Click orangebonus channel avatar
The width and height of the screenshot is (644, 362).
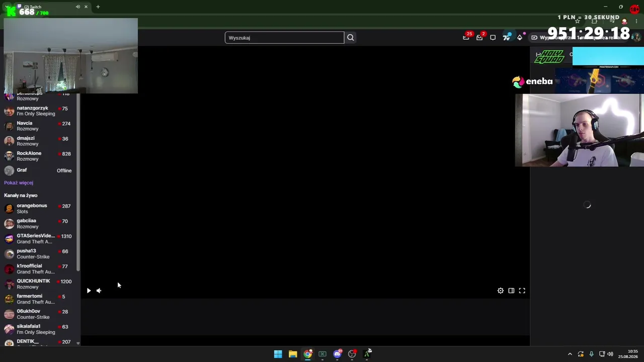click(x=9, y=208)
